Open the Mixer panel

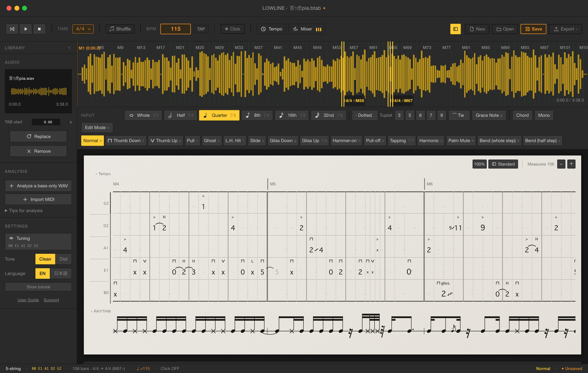click(307, 29)
